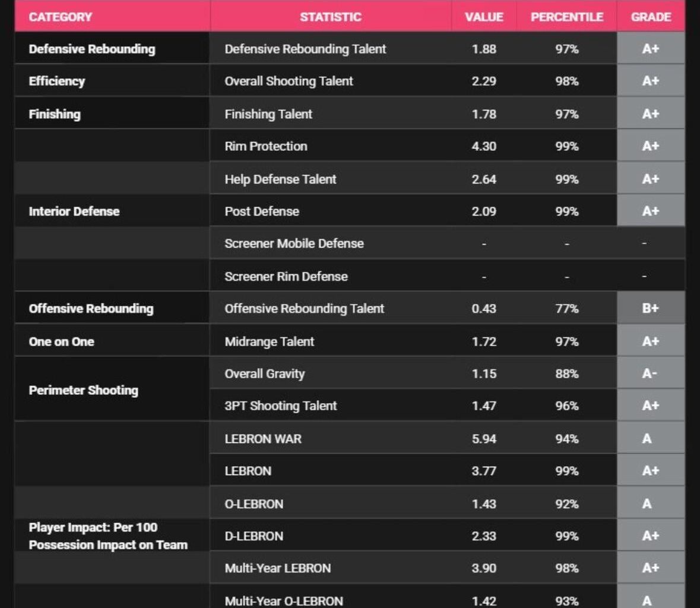Select the D-LEBRON statistic label
Viewport: 700px width, 608px height.
[254, 536]
